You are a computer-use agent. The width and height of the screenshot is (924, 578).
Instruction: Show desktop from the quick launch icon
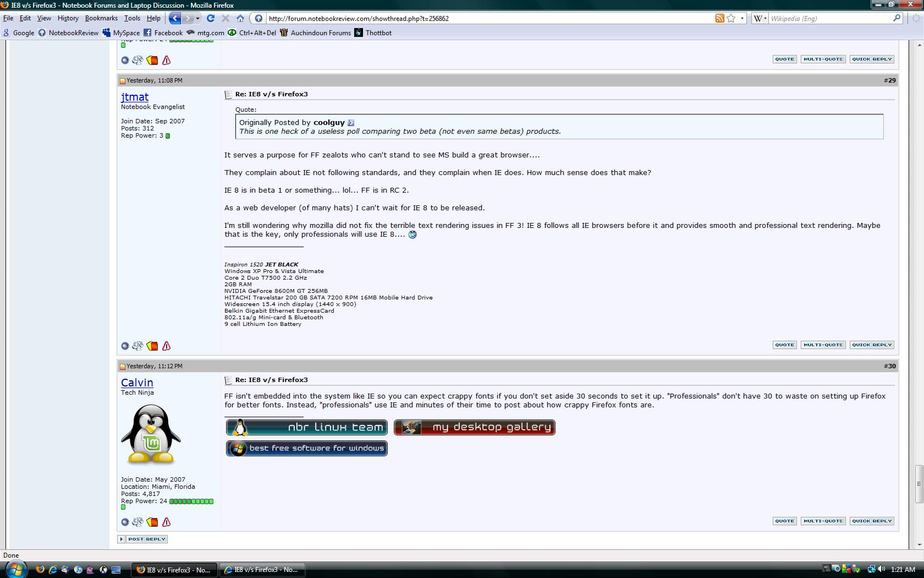pos(116,570)
